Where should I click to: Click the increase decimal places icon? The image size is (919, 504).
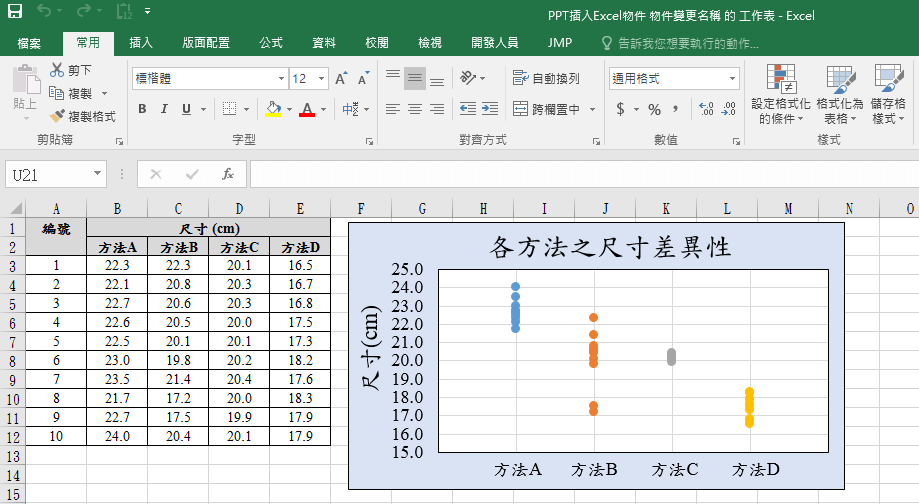[706, 109]
